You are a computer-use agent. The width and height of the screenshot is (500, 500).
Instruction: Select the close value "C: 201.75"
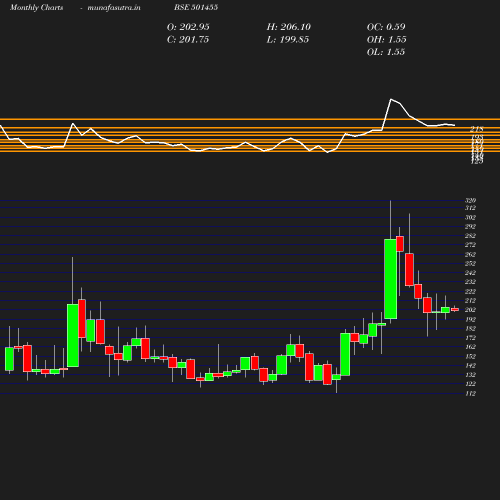tap(188, 40)
